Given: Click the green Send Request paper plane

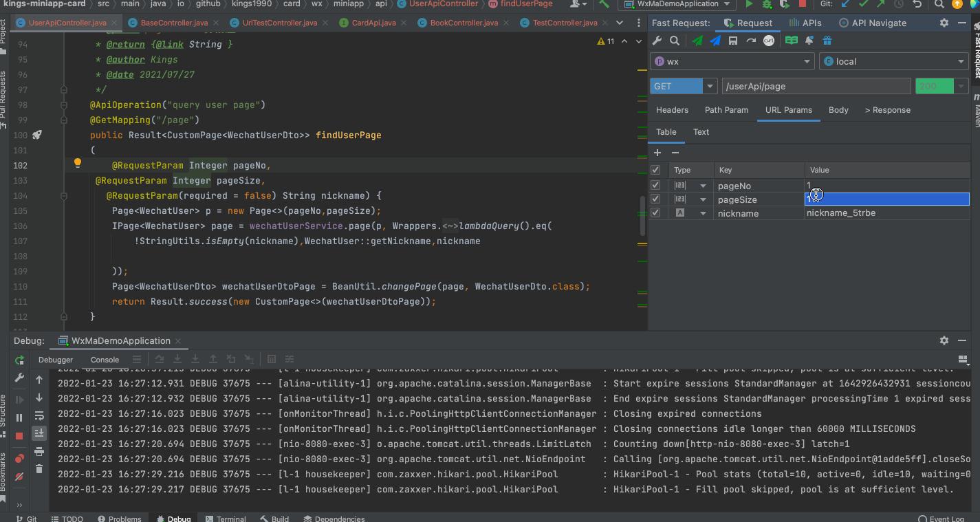Looking at the screenshot, I should click(x=697, y=41).
